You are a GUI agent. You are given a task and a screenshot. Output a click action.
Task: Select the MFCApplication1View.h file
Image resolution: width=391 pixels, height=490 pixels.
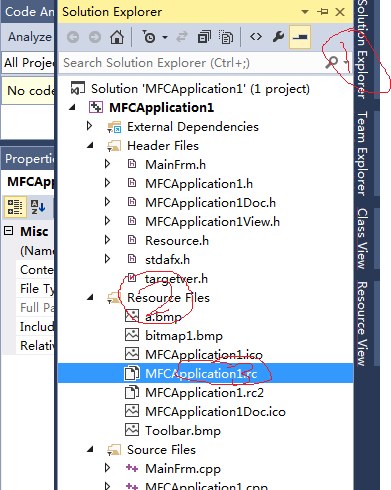click(212, 222)
